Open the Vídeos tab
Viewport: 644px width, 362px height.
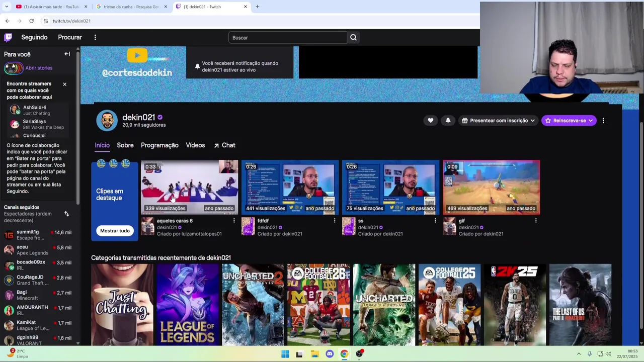[x=195, y=145]
